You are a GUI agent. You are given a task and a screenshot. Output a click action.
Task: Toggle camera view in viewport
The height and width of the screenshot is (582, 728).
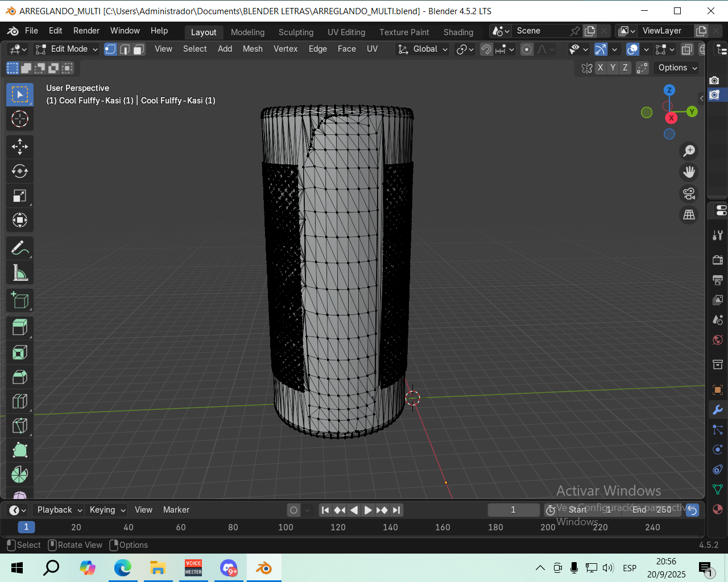(689, 194)
